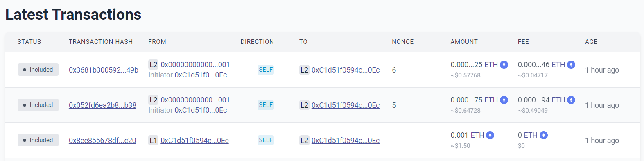Screen dimensions: 644x161
Task: Click the Age column header
Action: coord(591,42)
